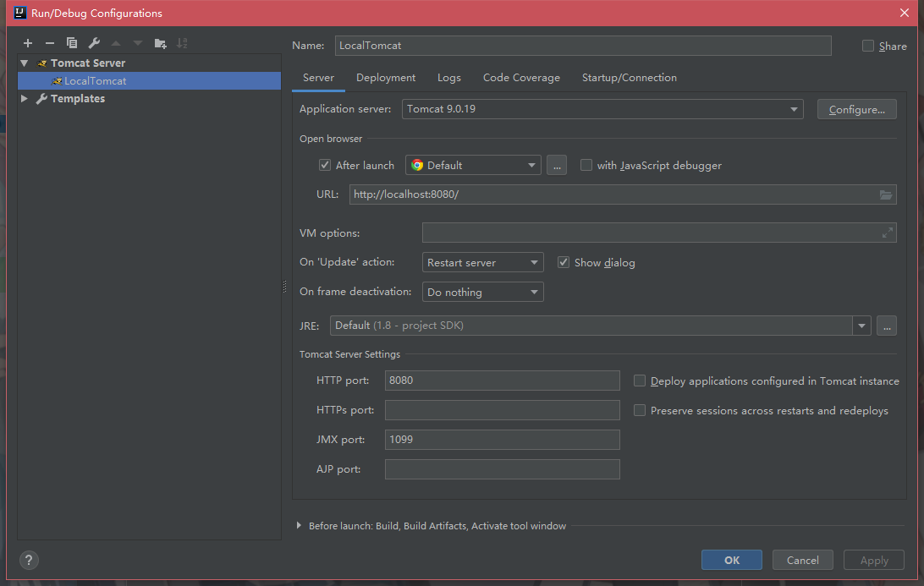Click the HTTPs port input field
924x586 pixels.
[502, 410]
